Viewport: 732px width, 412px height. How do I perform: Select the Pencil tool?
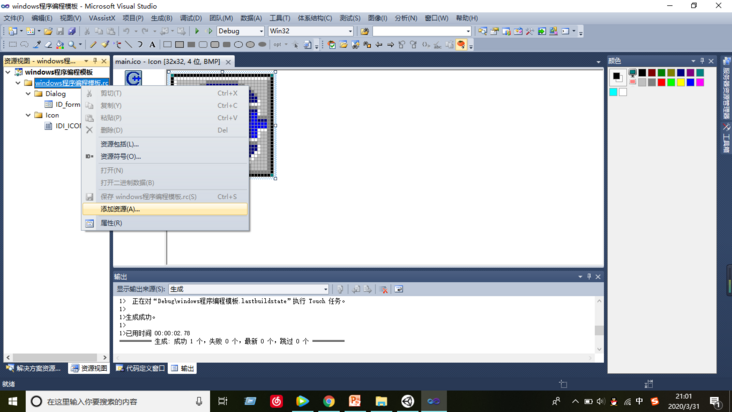[93, 45]
